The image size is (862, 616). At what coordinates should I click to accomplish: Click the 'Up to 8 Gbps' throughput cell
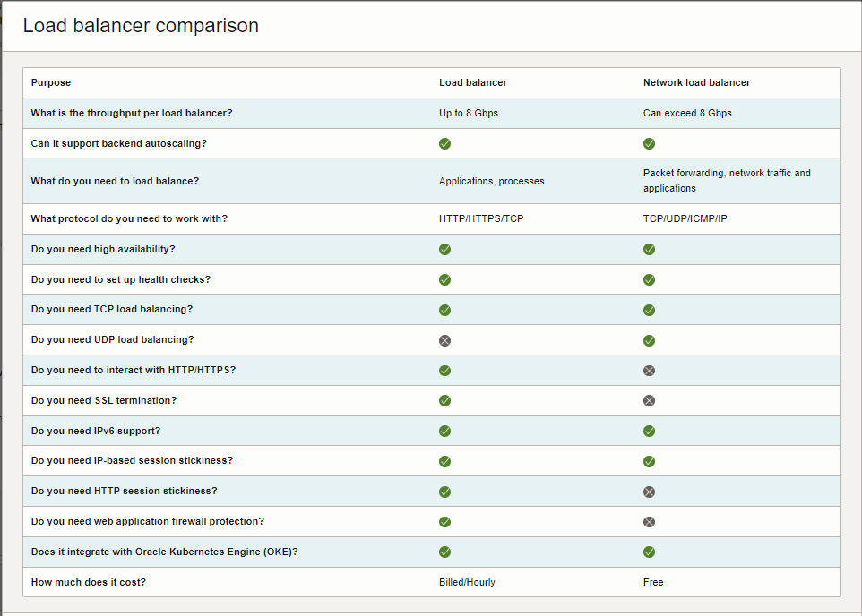(x=468, y=113)
